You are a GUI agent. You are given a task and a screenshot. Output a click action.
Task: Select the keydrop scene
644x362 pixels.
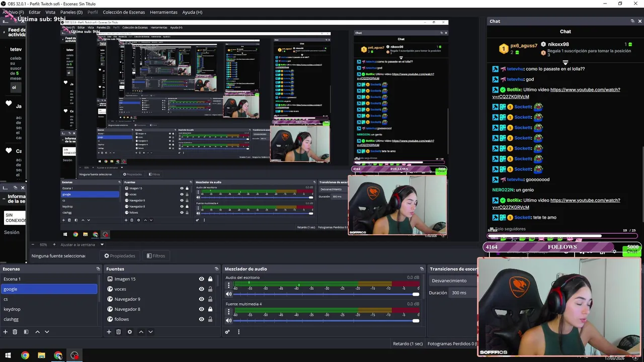(x=49, y=309)
